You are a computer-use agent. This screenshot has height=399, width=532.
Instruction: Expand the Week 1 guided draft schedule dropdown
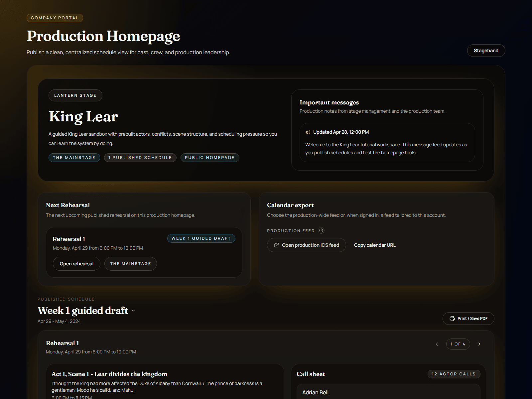(x=133, y=311)
